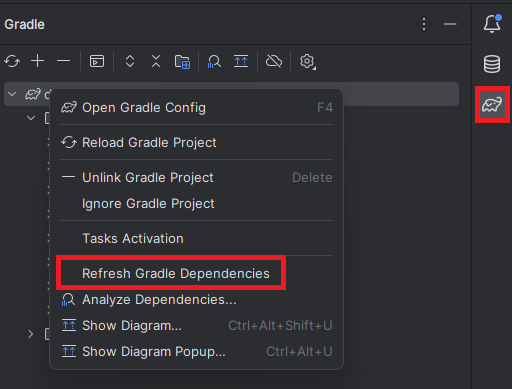
Task: Click Show Diagram toolbar icon
Action: point(241,61)
